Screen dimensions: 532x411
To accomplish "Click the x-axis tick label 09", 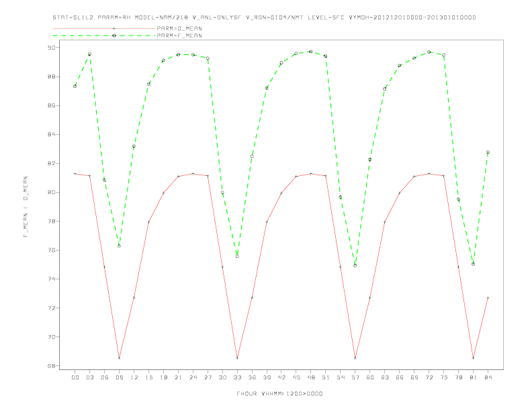I will click(119, 377).
